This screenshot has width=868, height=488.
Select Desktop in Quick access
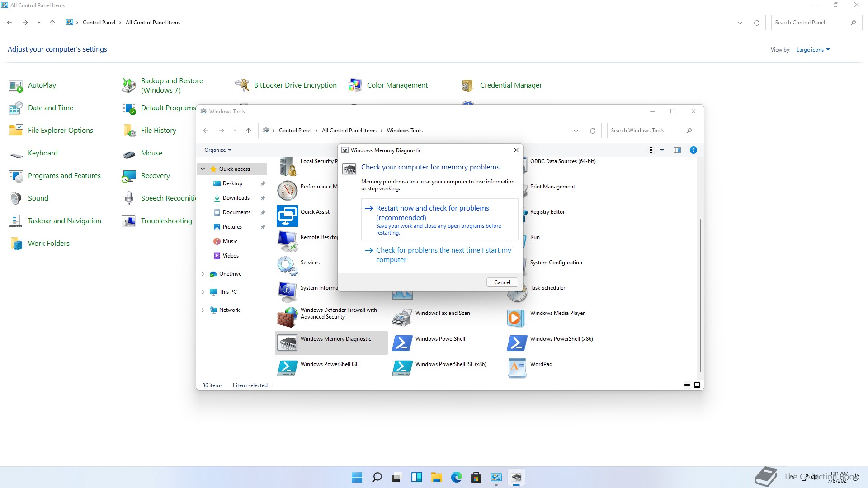point(232,183)
